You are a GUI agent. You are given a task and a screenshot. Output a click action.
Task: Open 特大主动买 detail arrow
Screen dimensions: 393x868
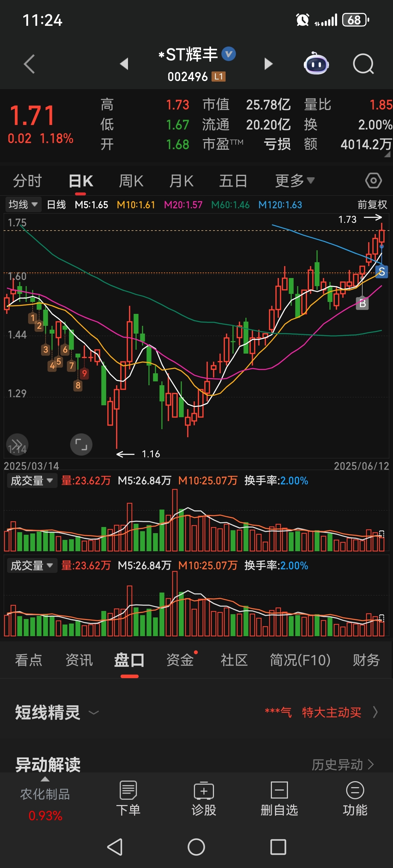375,712
